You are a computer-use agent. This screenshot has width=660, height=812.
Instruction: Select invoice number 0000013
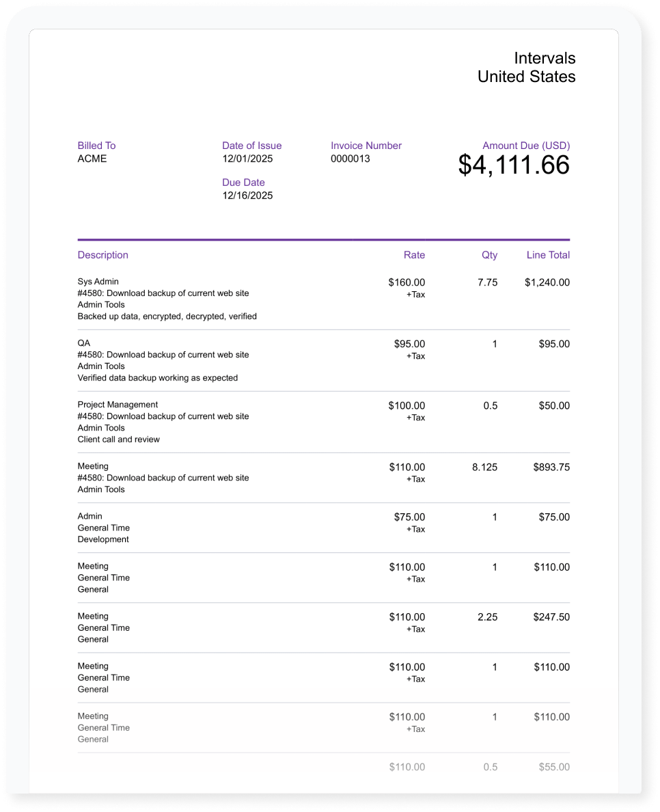click(x=350, y=159)
